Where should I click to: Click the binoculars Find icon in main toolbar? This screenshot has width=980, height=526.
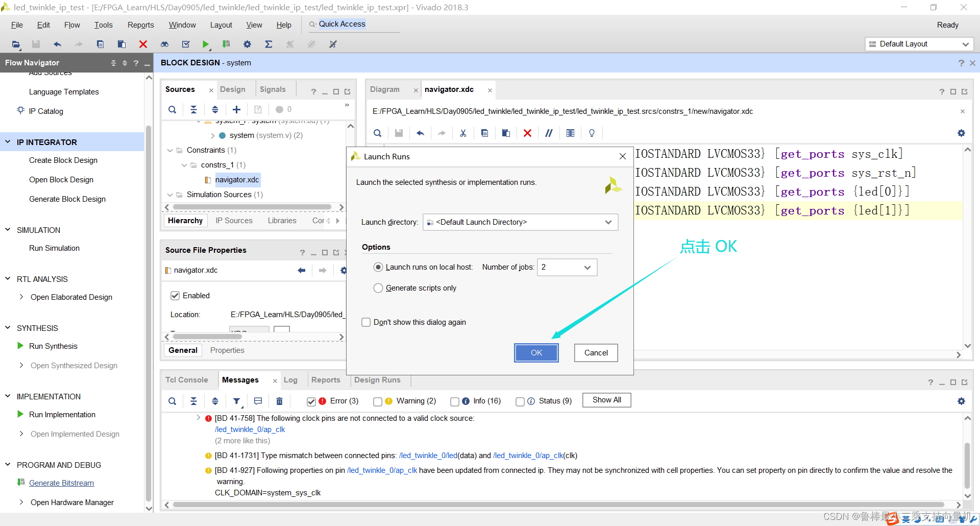coord(164,44)
